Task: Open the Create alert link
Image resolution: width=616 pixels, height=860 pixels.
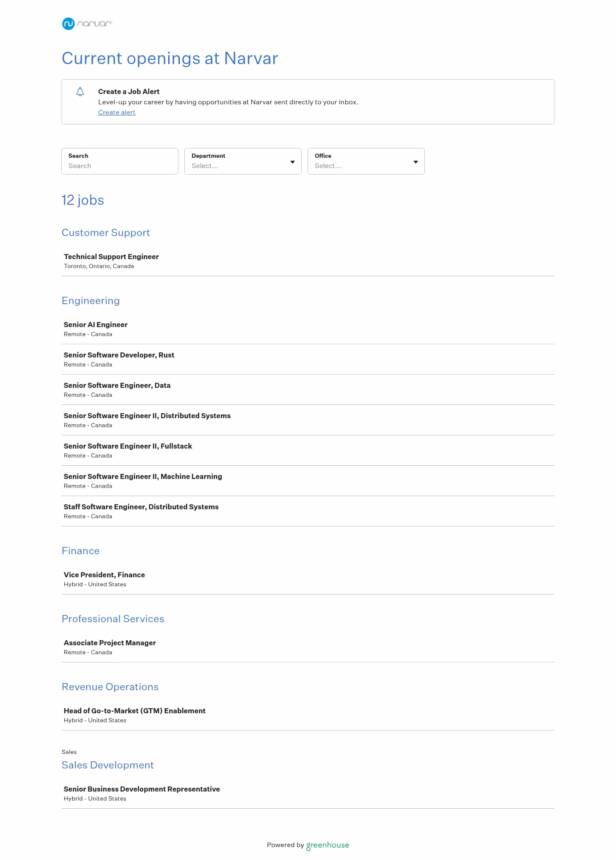Action: tap(116, 112)
